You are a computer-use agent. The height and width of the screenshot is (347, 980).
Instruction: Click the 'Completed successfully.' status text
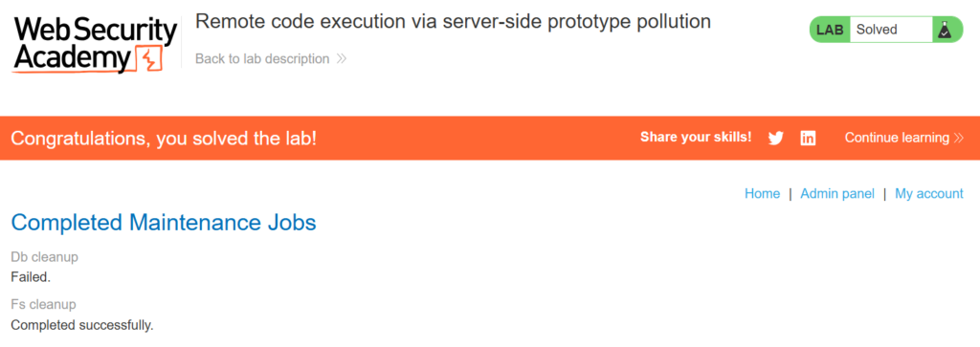point(82,324)
